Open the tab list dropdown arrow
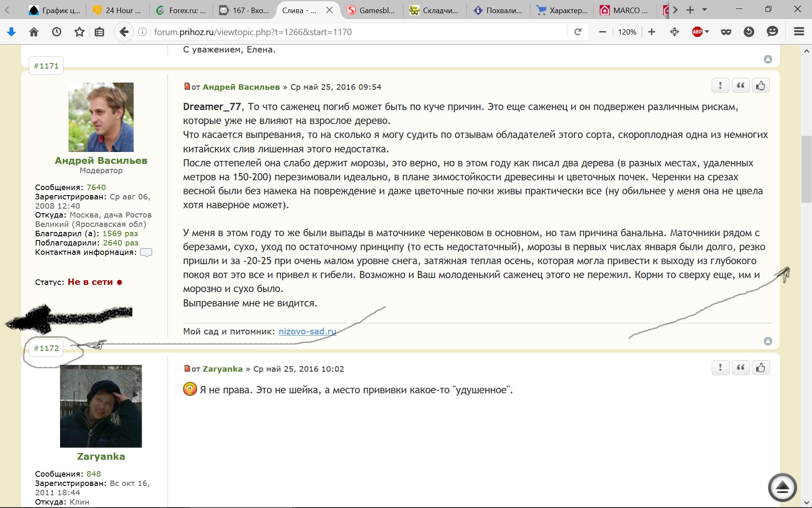 point(705,10)
